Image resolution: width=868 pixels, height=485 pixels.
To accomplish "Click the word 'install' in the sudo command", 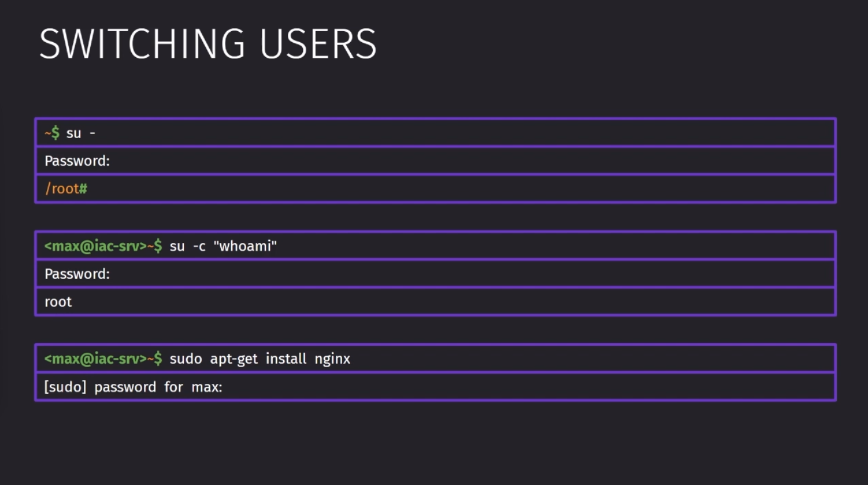I will [x=286, y=358].
